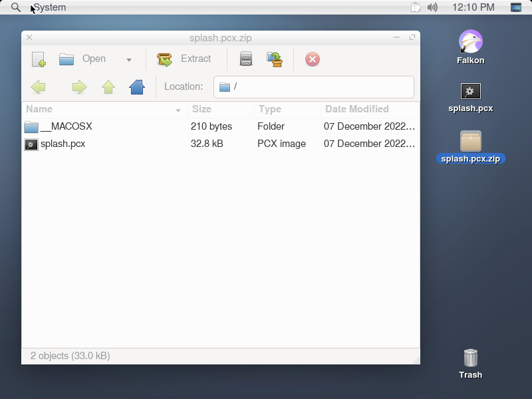Go to home location icon
The image size is (532, 399).
click(x=137, y=87)
